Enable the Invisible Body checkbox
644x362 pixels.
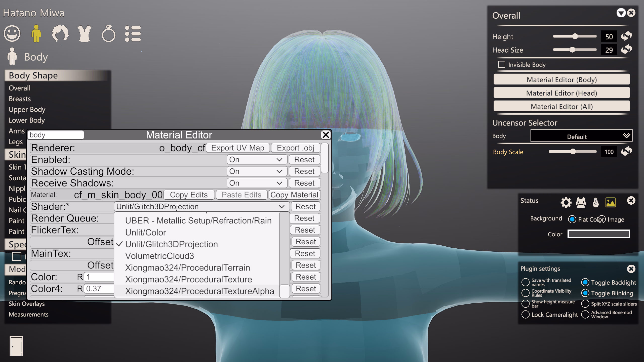point(502,65)
